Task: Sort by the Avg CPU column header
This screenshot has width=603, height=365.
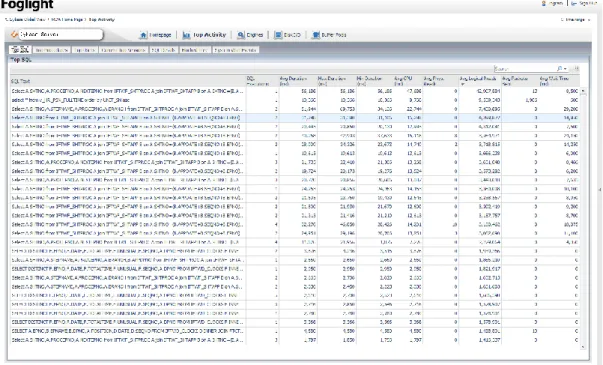Action: (x=408, y=81)
